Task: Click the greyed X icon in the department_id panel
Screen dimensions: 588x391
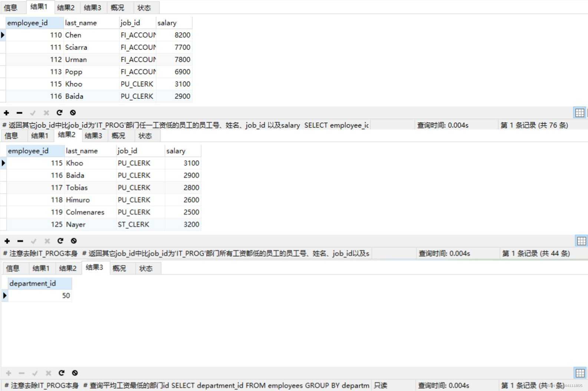Action: [48, 373]
